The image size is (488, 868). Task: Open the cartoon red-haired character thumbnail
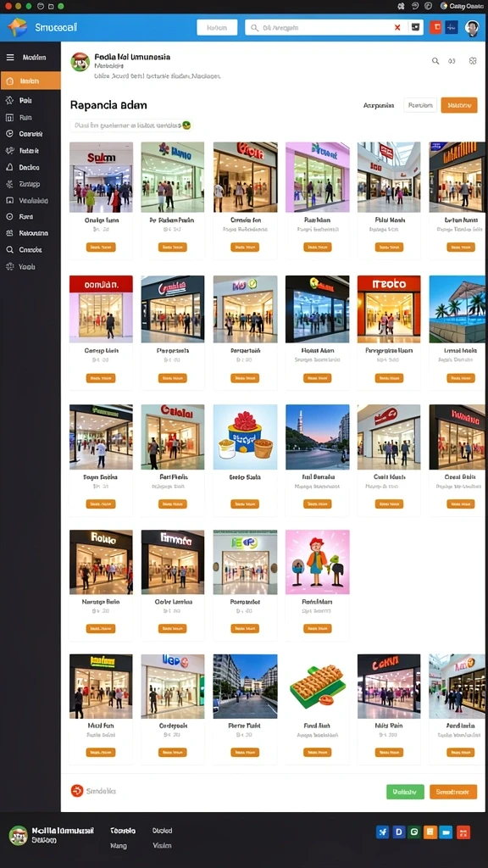(x=317, y=562)
